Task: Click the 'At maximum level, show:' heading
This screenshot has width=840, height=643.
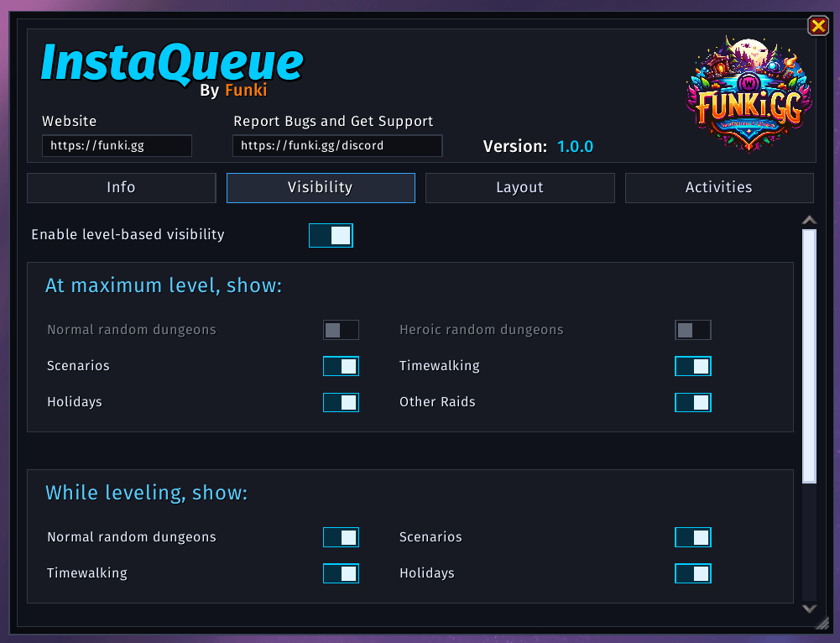Action: (x=164, y=285)
